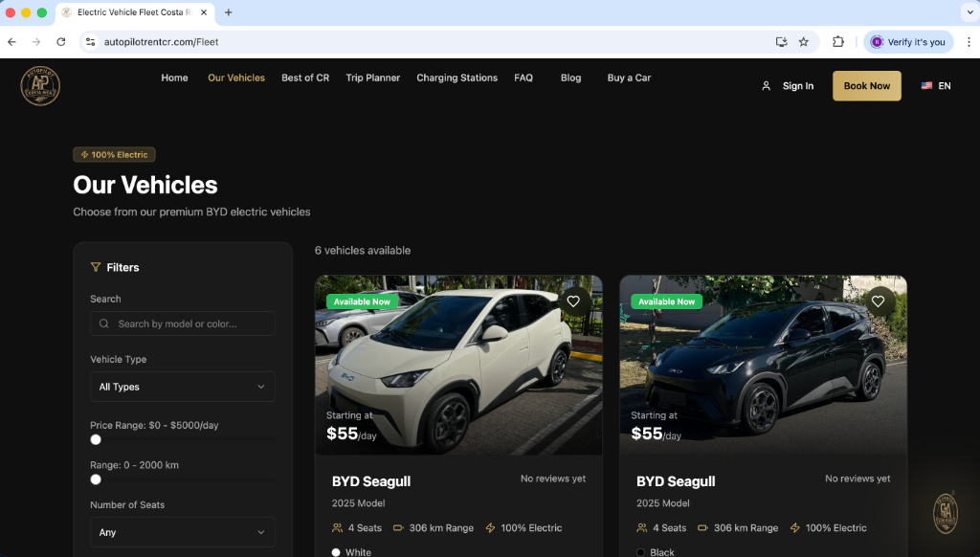The height and width of the screenshot is (557, 980).
Task: Open the Vehicle Type dropdown
Action: point(183,387)
